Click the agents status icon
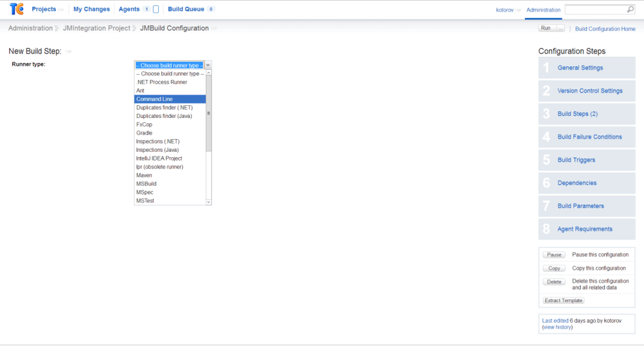This screenshot has height=351, width=644. click(156, 9)
